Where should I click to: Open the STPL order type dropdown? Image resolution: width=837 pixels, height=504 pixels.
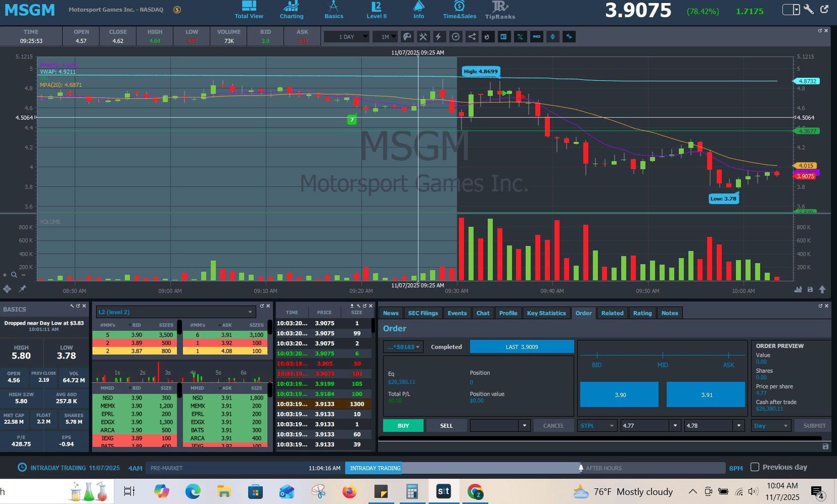pos(597,426)
